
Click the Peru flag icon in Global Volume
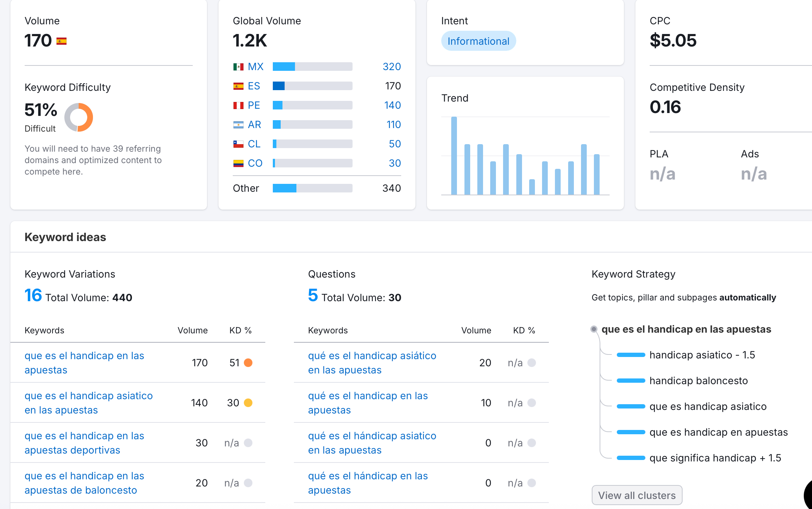point(238,106)
